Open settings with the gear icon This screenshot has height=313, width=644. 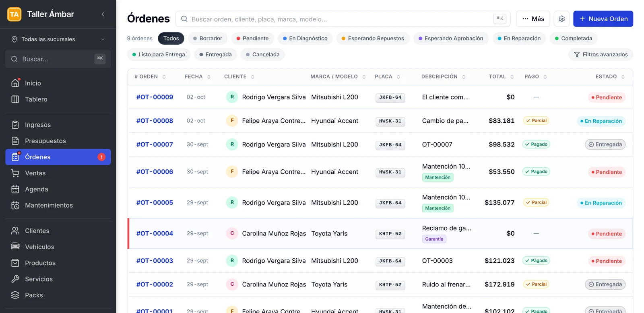(x=561, y=19)
